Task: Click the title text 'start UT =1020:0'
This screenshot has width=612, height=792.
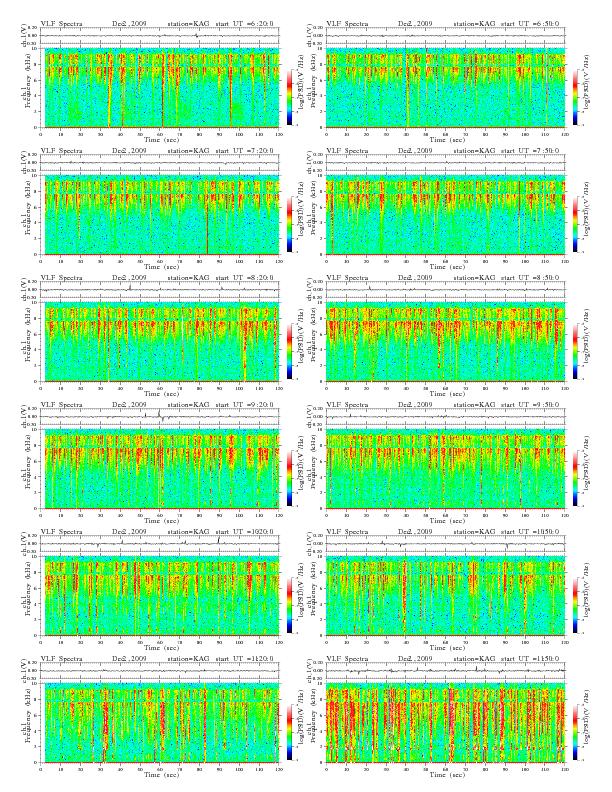Action: [x=244, y=531]
